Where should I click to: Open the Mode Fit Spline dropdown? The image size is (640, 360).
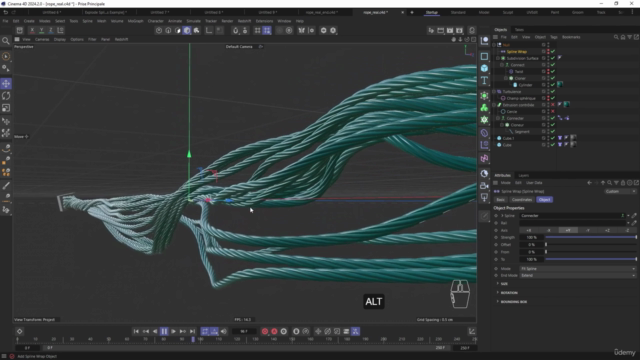[578, 269]
